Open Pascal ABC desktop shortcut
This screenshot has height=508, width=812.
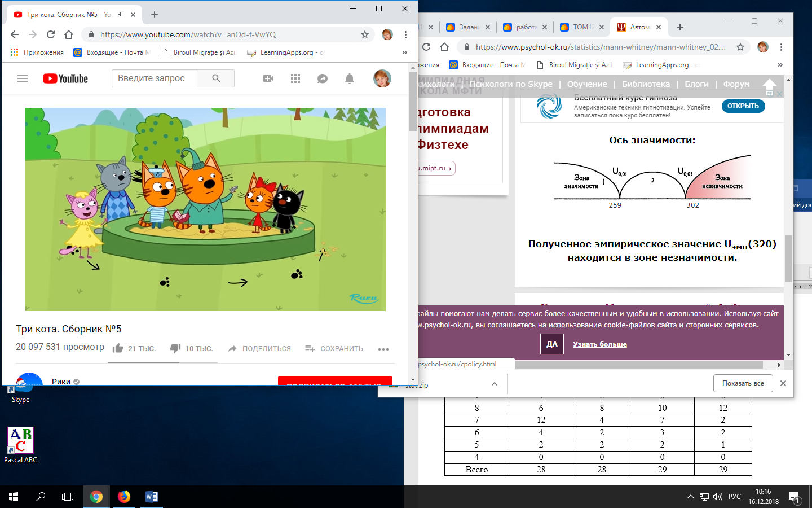coord(21,445)
